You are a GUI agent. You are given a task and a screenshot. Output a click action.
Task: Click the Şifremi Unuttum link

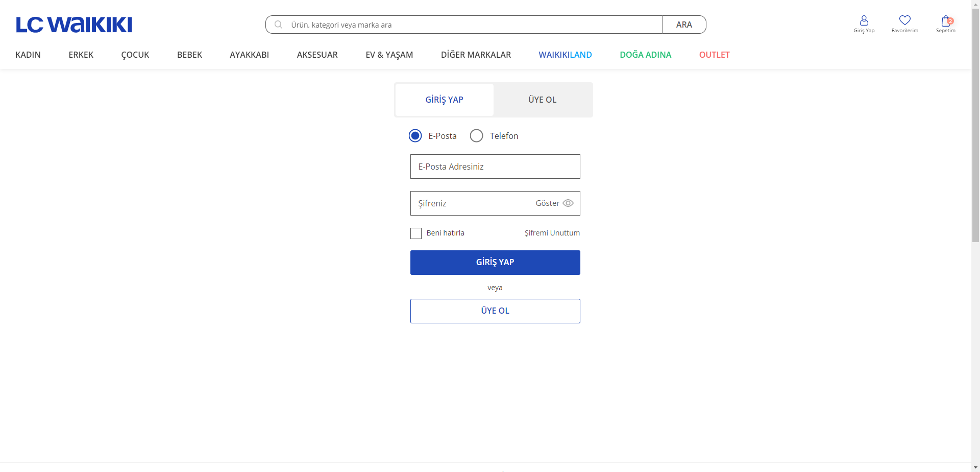coord(552,233)
